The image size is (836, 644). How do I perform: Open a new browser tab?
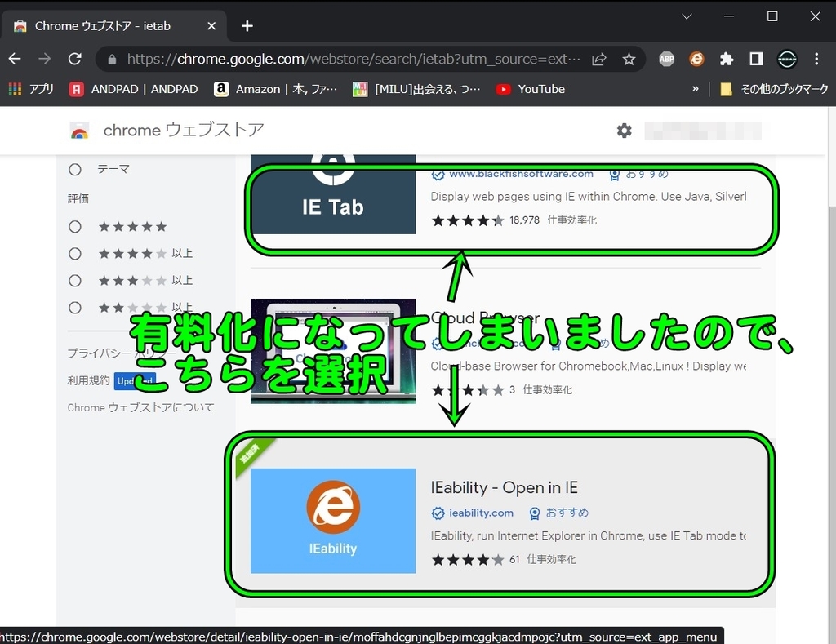(247, 25)
